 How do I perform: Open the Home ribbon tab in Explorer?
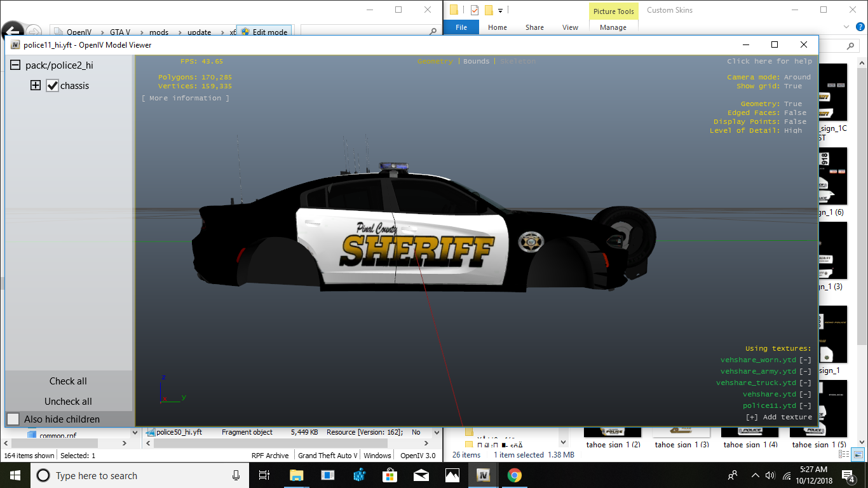498,27
